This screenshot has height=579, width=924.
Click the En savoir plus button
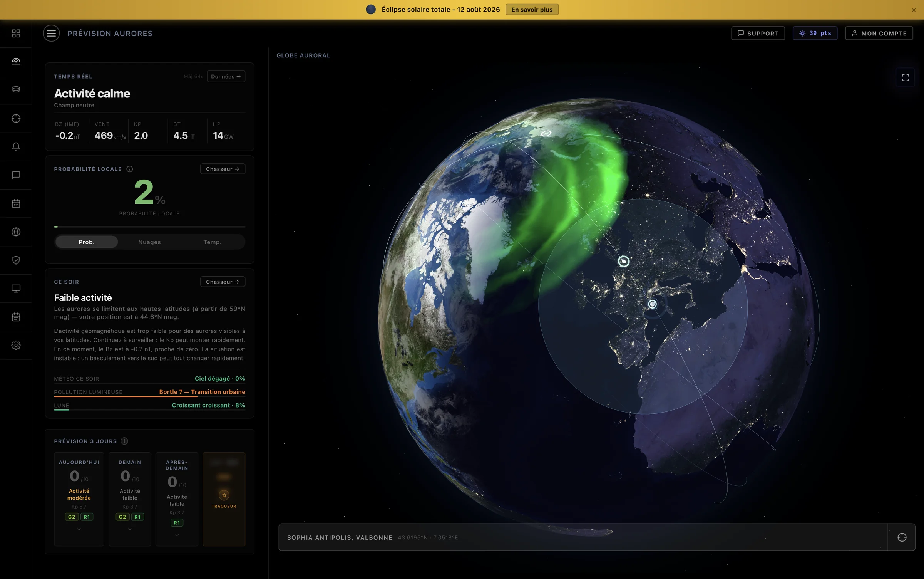point(532,9)
